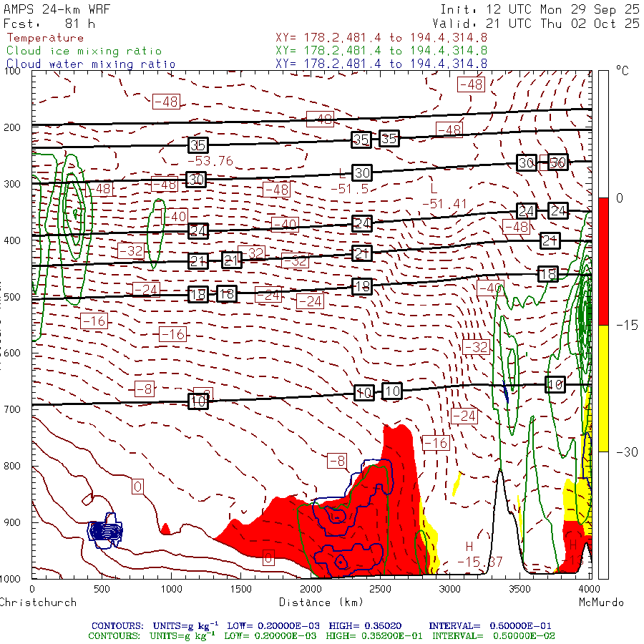This screenshot has width=644, height=644.
Task: Click the green CONTOURS footer line
Action: coord(321,636)
